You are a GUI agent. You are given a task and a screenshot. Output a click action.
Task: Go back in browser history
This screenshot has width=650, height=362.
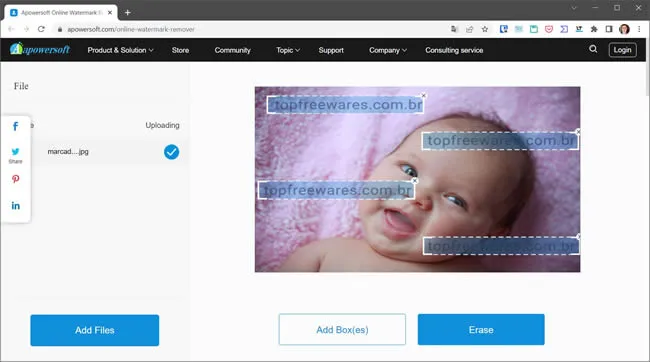click(x=11, y=29)
